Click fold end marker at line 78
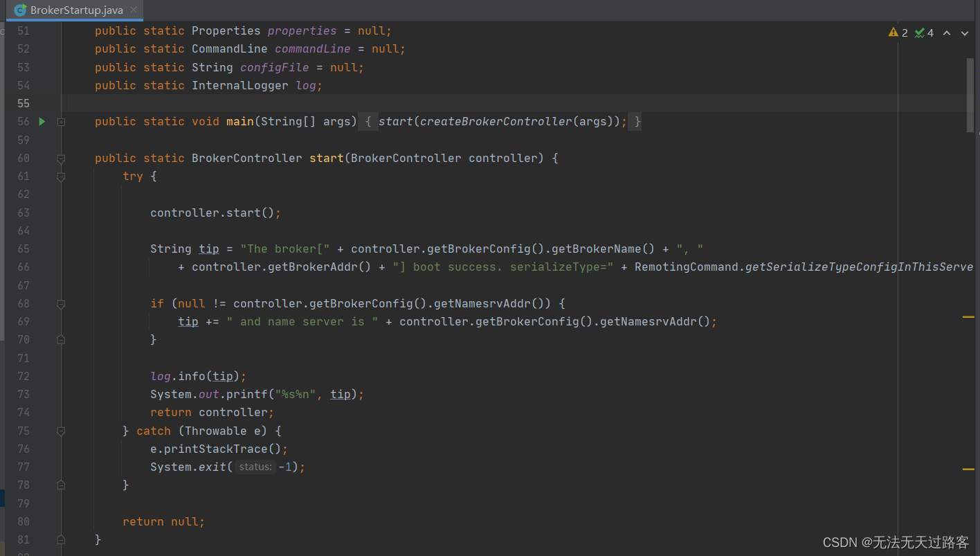The width and height of the screenshot is (980, 556). coord(61,485)
